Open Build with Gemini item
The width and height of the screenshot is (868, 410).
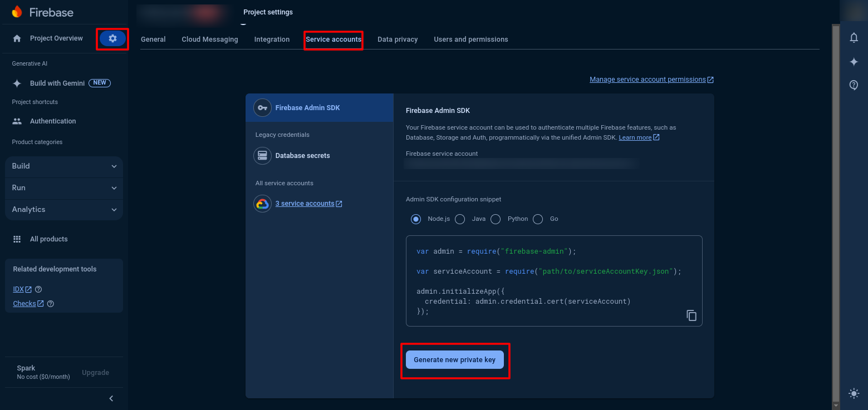coord(57,83)
